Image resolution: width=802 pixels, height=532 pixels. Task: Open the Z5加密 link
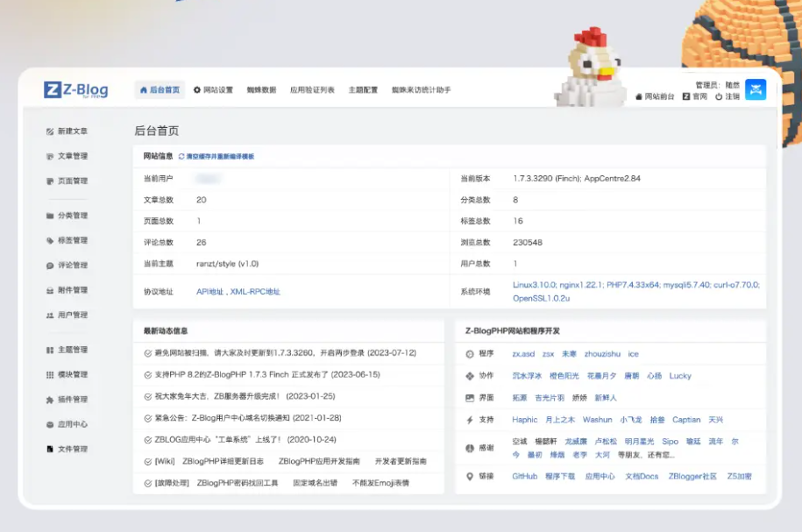pyautogui.click(x=740, y=476)
